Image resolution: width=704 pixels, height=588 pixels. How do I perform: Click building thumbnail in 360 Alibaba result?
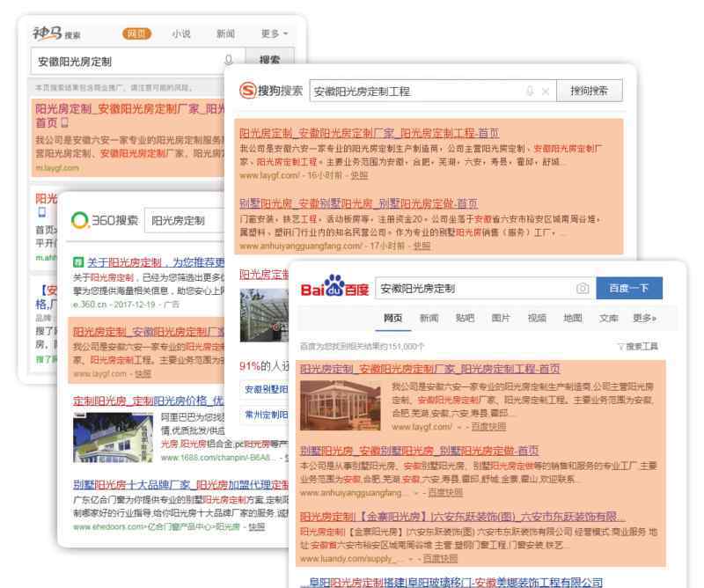coord(113,437)
